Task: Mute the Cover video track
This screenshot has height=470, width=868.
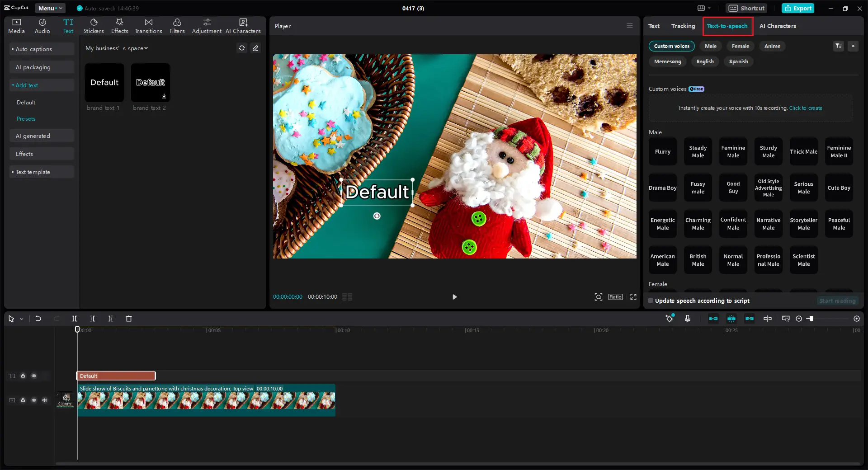Action: coord(44,400)
